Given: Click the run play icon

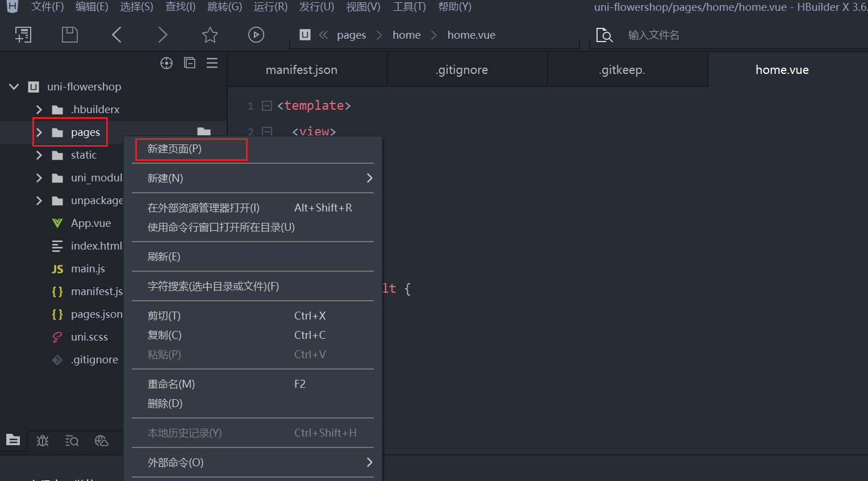Looking at the screenshot, I should pyautogui.click(x=256, y=35).
